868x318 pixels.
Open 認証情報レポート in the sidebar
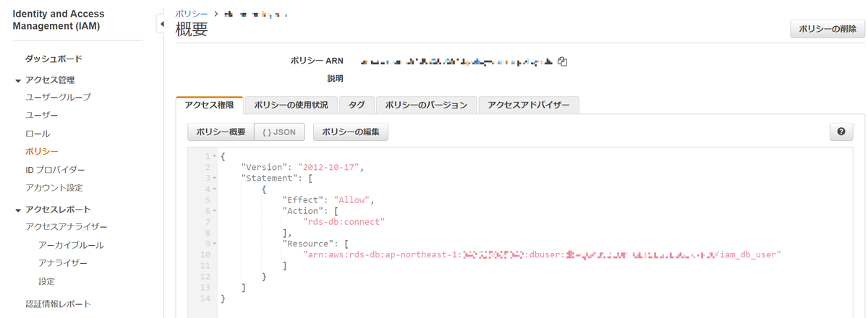(58, 304)
